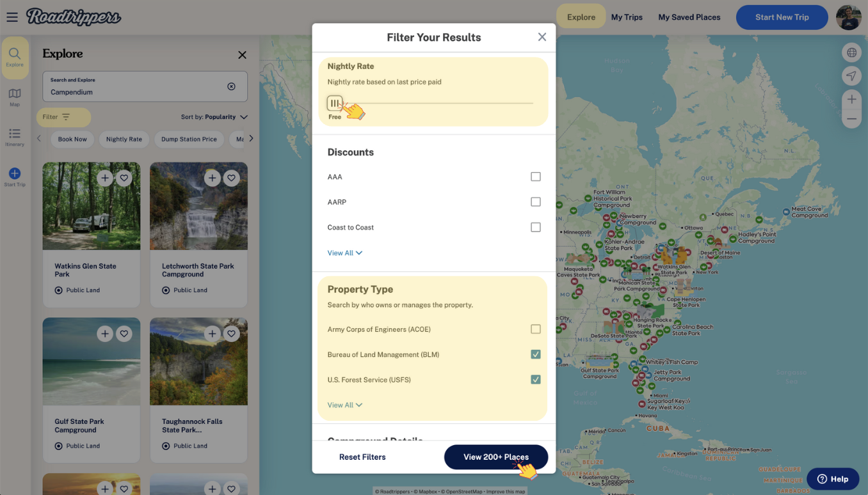This screenshot has width=868, height=495.
Task: Favorite Gulf State Park Campground
Action: pos(124,334)
